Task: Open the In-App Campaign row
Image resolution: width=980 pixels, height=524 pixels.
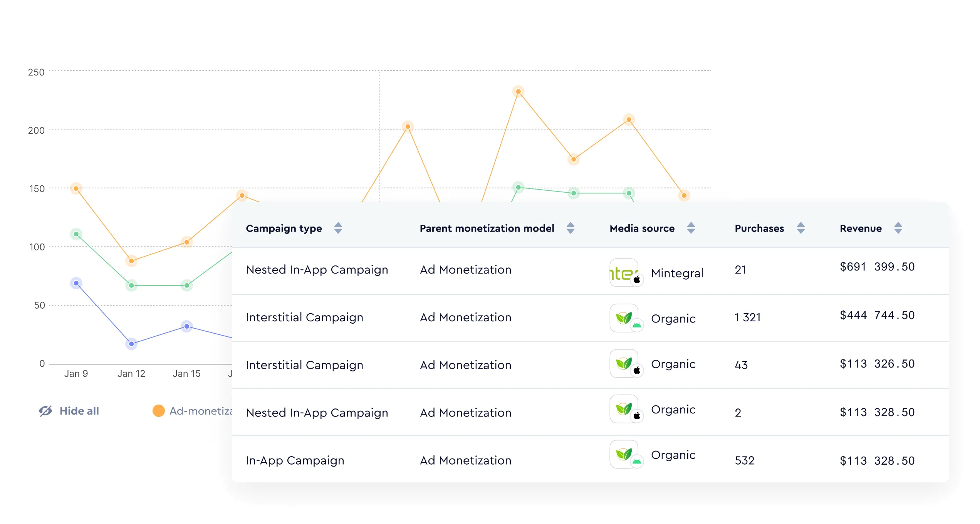Action: click(x=295, y=460)
